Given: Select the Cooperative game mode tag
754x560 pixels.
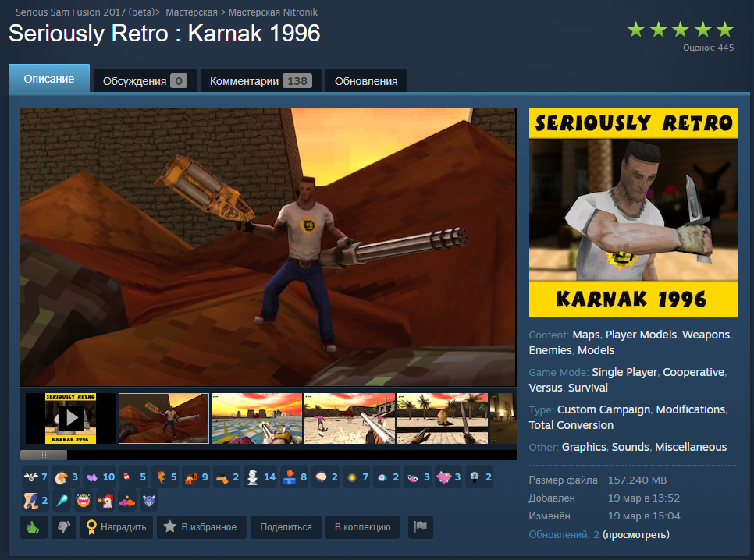Looking at the screenshot, I should pos(693,372).
